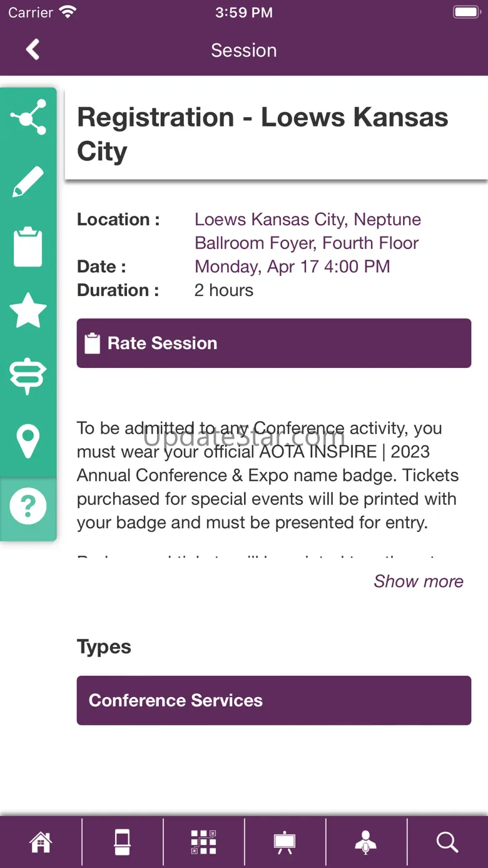Switch to the presentation easel tab
Screen dimensions: 488x868
285,842
